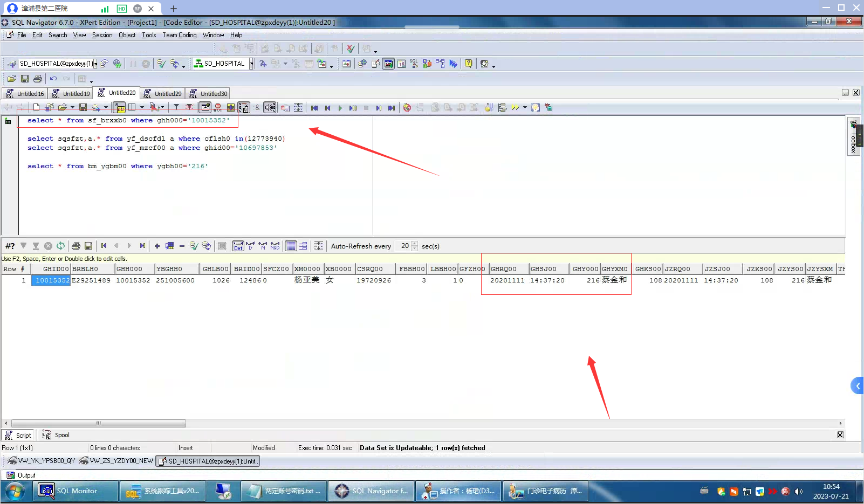Toggle the pressed layout button right of pin icon
Image resolution: width=864 pixels, height=504 pixels.
point(244,107)
